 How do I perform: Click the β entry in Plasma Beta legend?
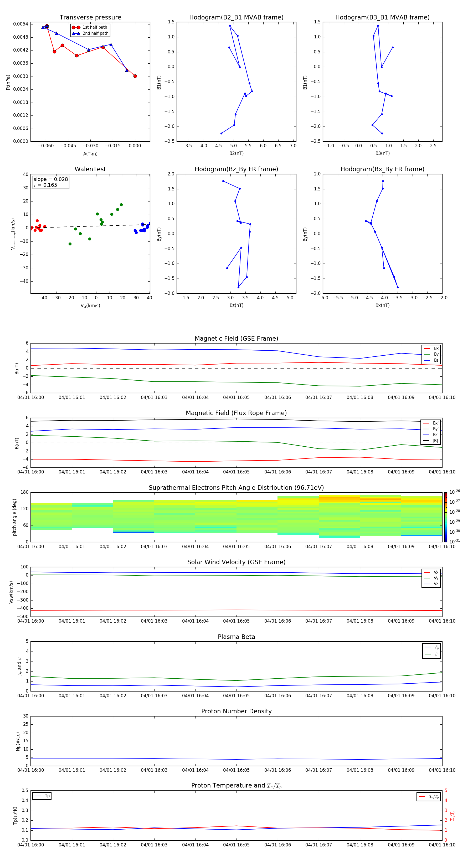pos(431,654)
